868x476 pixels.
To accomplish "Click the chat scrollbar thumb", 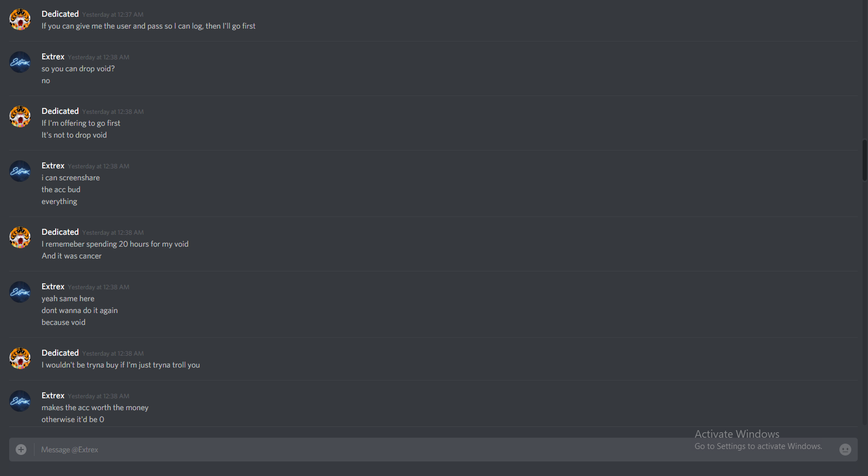I will [x=865, y=160].
